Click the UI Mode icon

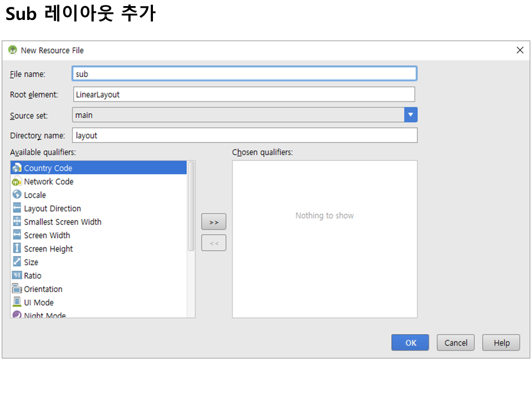coord(17,303)
